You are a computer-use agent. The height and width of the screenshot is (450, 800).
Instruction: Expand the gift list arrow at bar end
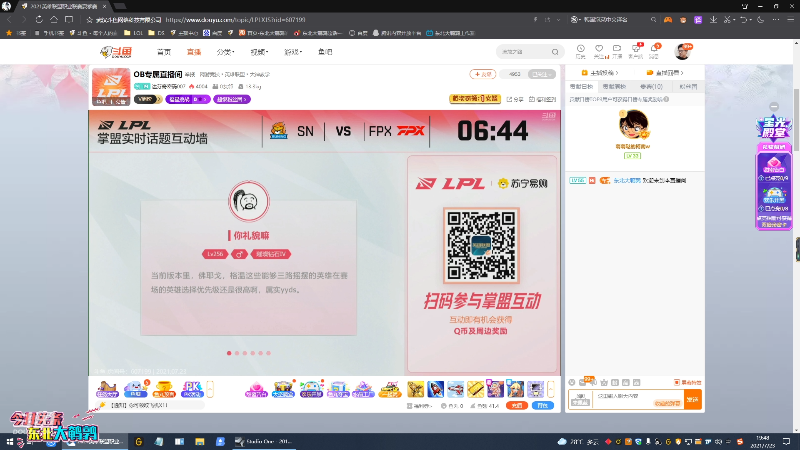551,389
